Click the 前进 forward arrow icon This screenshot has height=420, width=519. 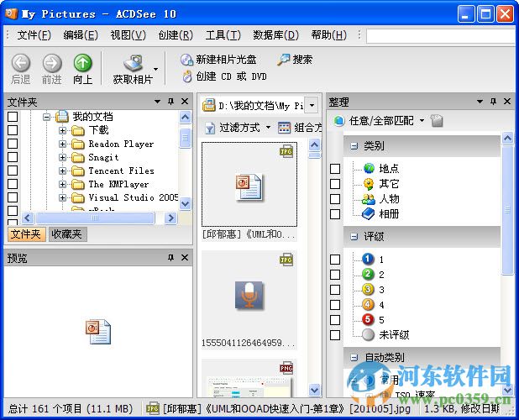[x=52, y=63]
